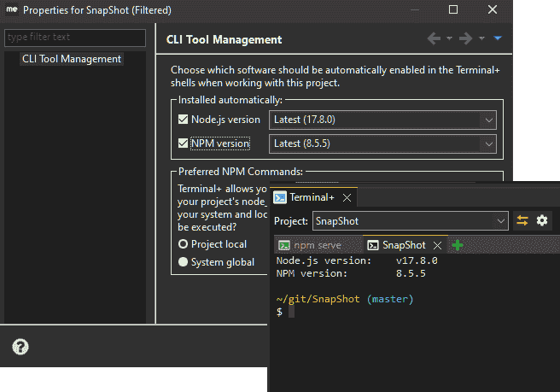The width and height of the screenshot is (560, 392).
Task: Click the terminal prompt cursor
Action: (291, 312)
